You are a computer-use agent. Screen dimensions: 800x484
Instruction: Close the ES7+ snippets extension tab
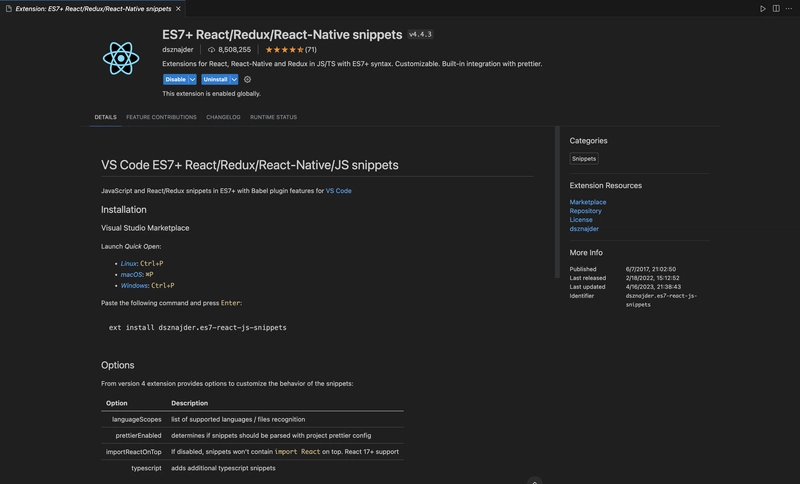178,9
